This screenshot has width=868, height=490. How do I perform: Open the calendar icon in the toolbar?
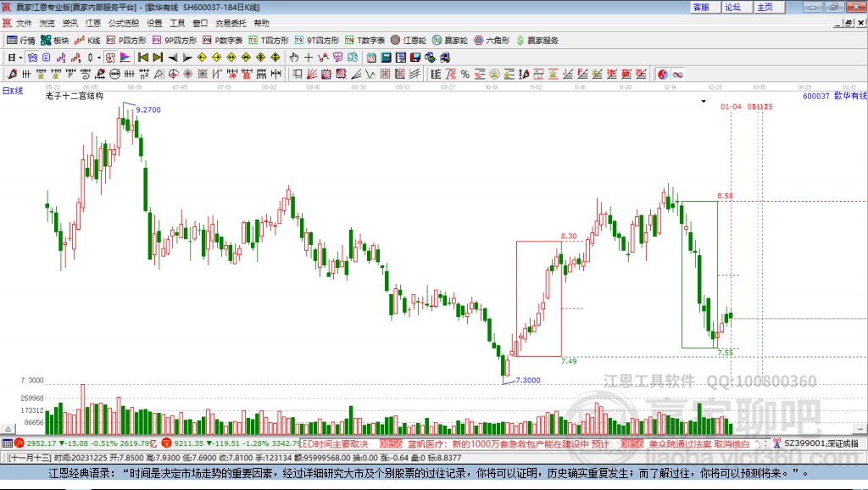pos(371,58)
